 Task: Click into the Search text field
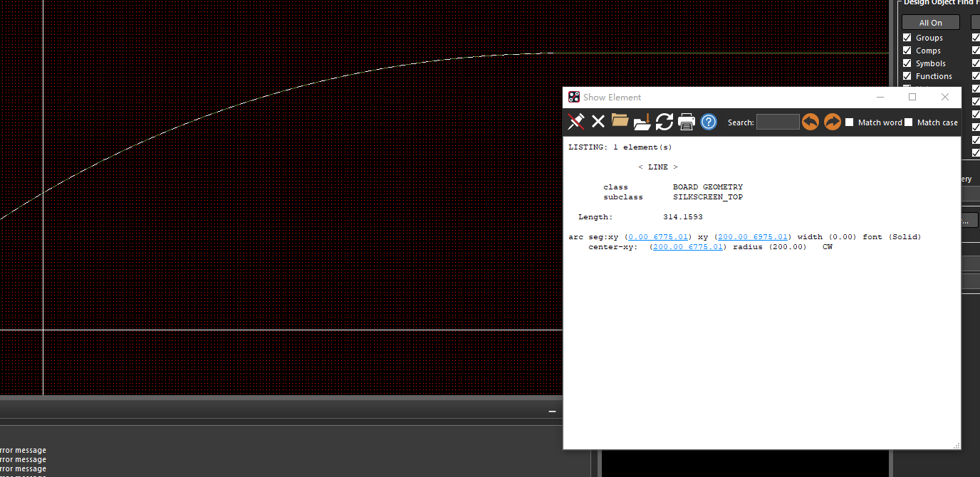778,122
